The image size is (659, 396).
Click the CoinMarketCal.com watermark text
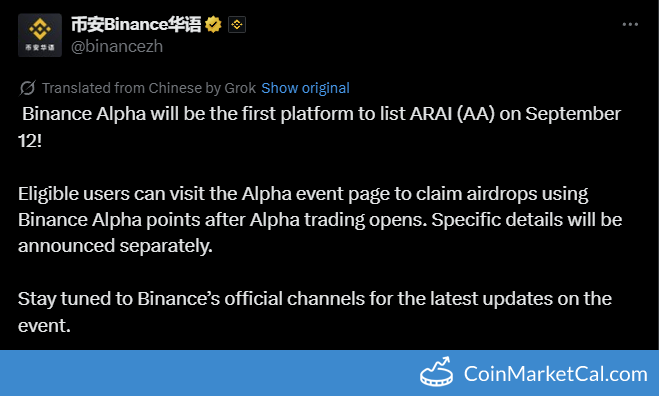[x=555, y=374]
